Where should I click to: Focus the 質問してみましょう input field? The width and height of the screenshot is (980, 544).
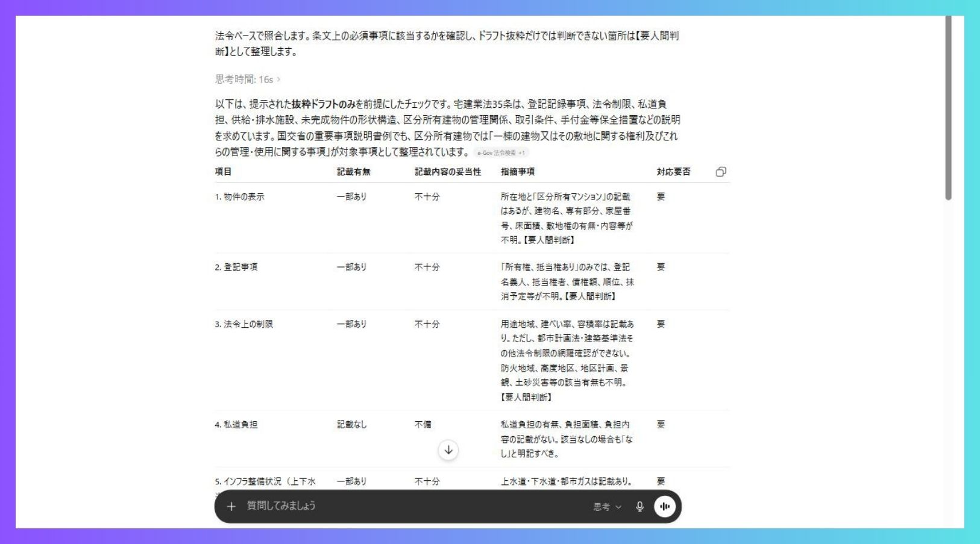click(416, 506)
